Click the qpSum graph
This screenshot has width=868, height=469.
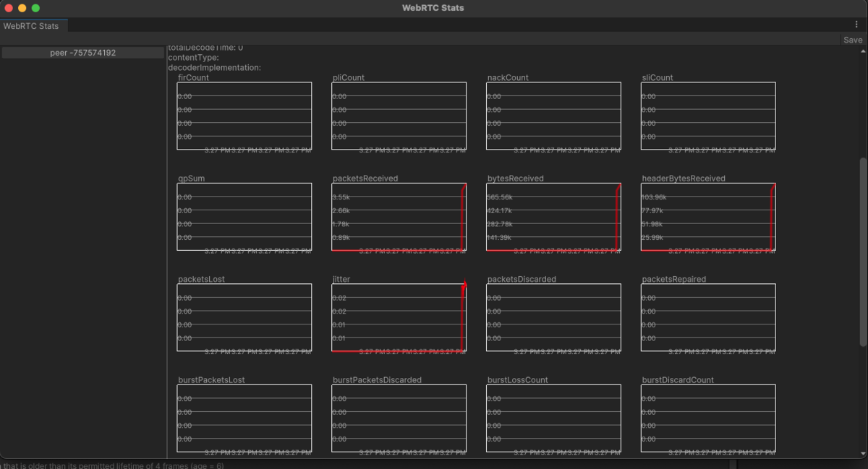click(x=244, y=217)
